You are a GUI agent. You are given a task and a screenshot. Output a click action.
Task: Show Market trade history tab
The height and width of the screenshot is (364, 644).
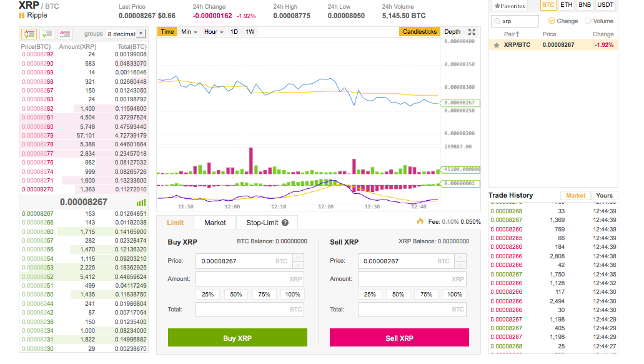tap(575, 195)
